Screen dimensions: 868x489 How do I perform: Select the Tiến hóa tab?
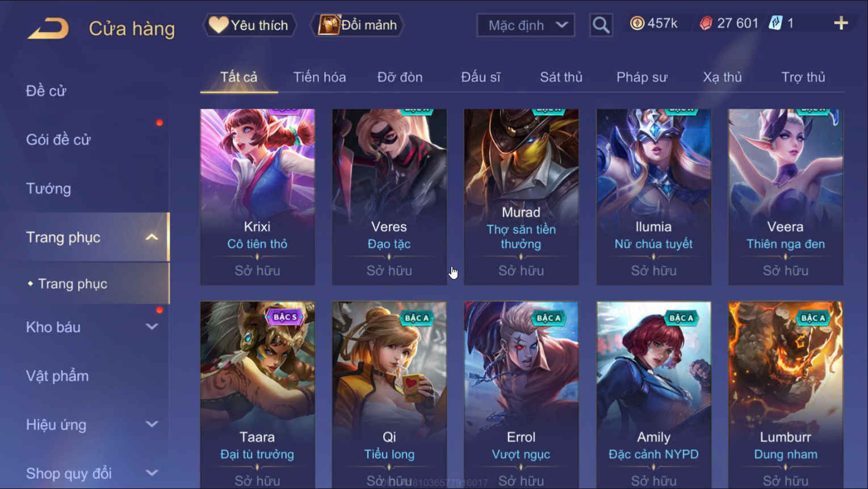[320, 77]
